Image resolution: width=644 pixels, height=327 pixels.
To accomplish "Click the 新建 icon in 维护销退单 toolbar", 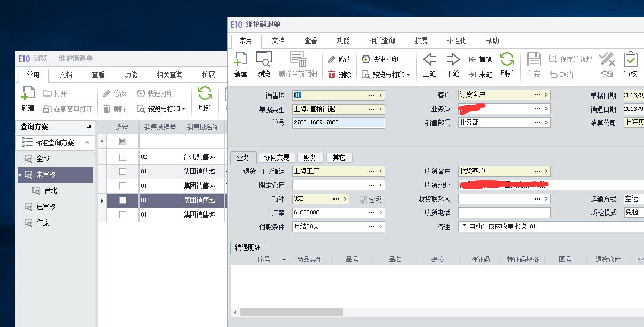I will (241, 64).
